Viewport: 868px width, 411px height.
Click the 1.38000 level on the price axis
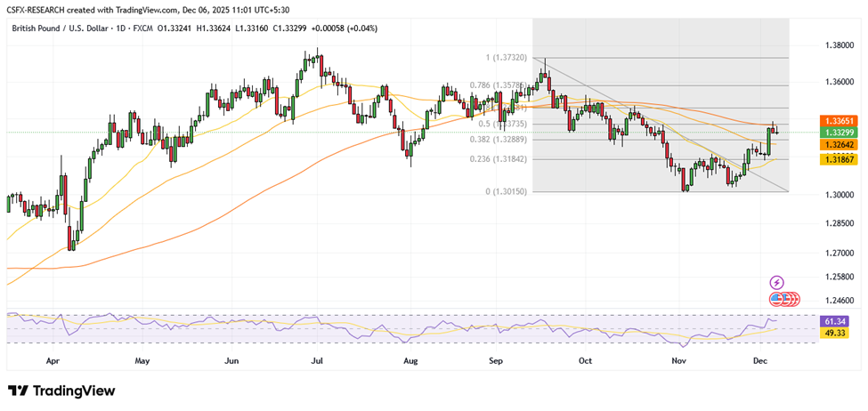coord(840,44)
